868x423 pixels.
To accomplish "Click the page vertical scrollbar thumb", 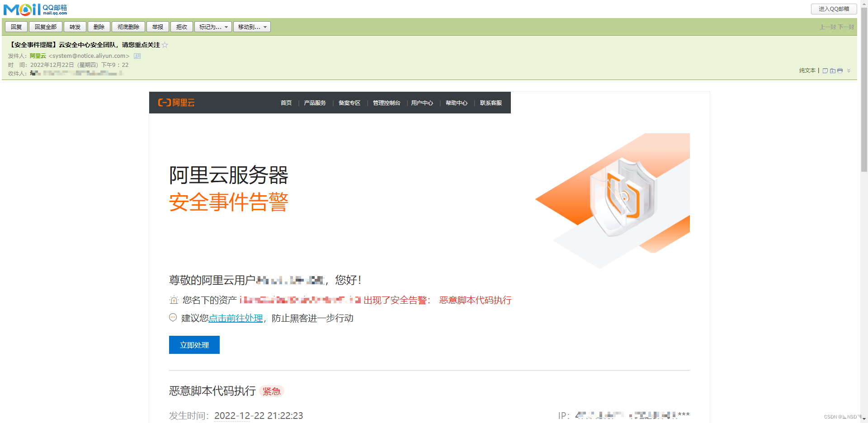I will coord(864,90).
